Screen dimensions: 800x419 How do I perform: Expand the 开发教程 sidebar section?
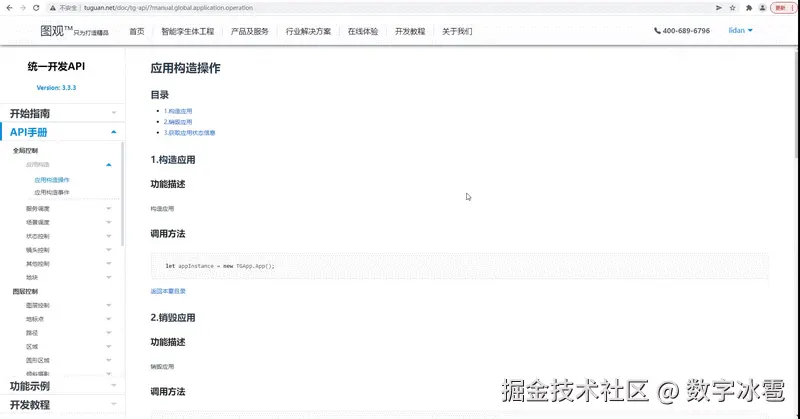[62, 405]
